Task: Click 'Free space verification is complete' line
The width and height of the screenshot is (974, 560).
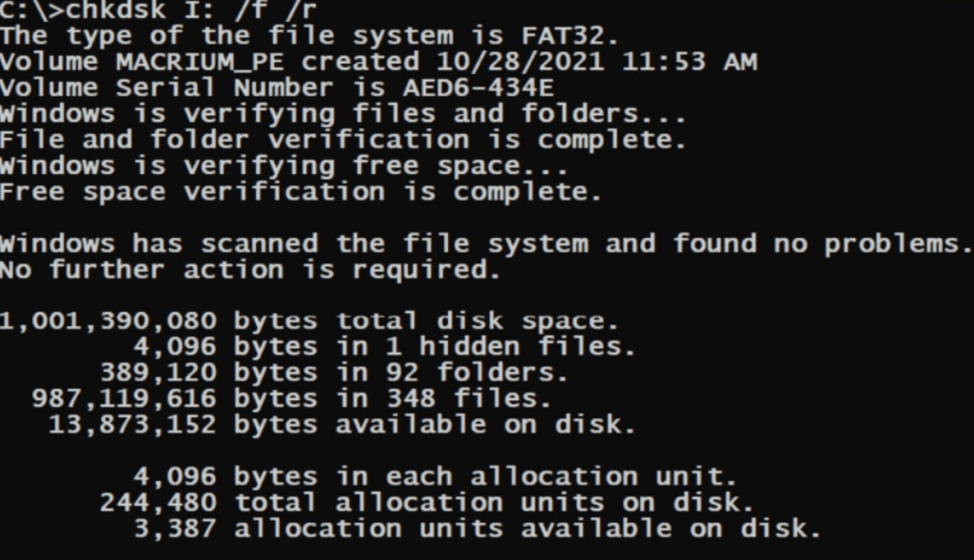Action: click(301, 192)
